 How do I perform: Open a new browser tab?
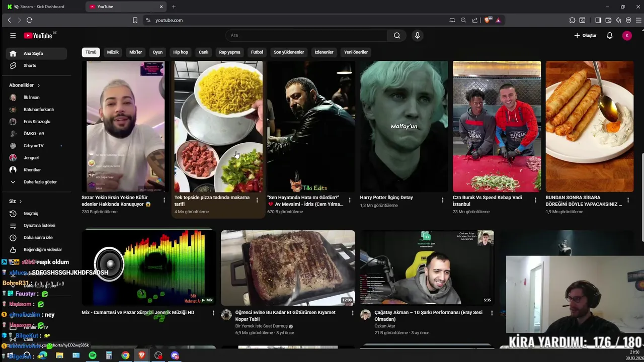pyautogui.click(x=174, y=7)
